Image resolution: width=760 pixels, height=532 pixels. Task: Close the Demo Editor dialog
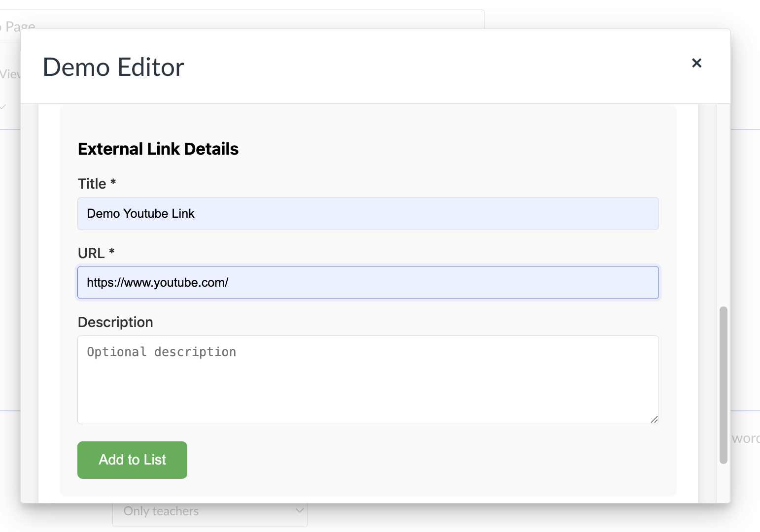[696, 63]
